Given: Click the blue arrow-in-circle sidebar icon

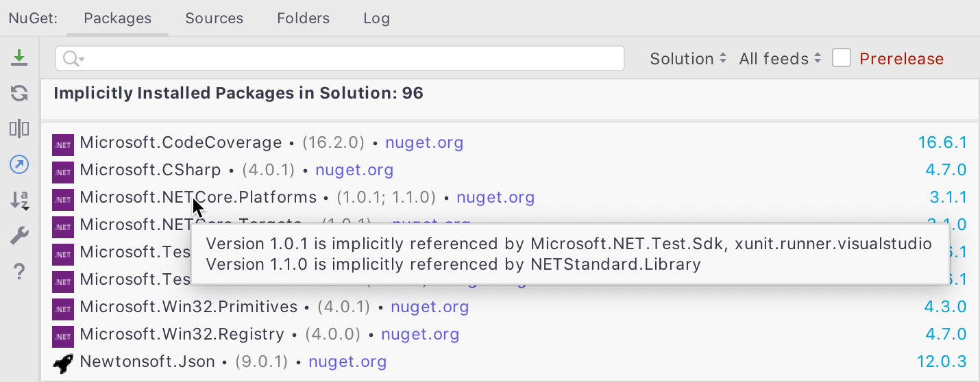Looking at the screenshot, I should coord(19,164).
